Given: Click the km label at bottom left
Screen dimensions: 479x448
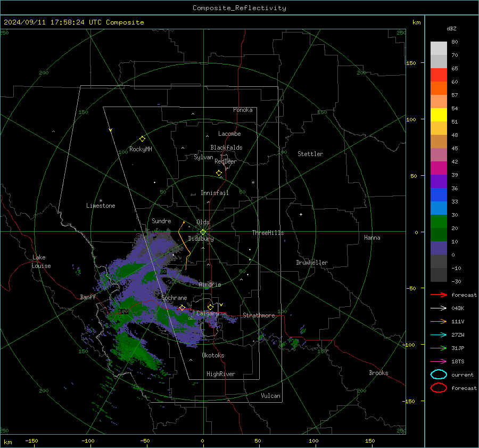Looking at the screenshot, I should [8, 442].
